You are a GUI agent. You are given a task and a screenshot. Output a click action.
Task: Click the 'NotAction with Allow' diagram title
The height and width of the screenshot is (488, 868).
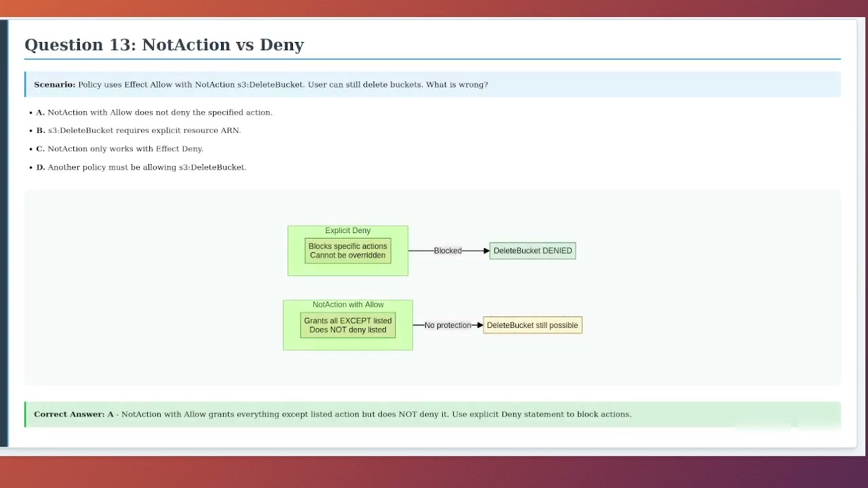click(x=348, y=305)
